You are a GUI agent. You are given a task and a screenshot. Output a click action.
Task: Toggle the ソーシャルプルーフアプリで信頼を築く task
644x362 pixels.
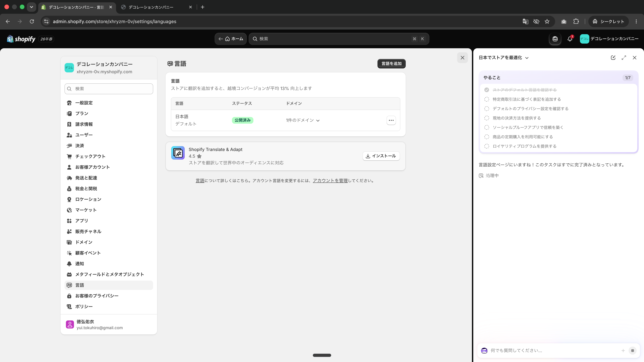[x=487, y=127]
